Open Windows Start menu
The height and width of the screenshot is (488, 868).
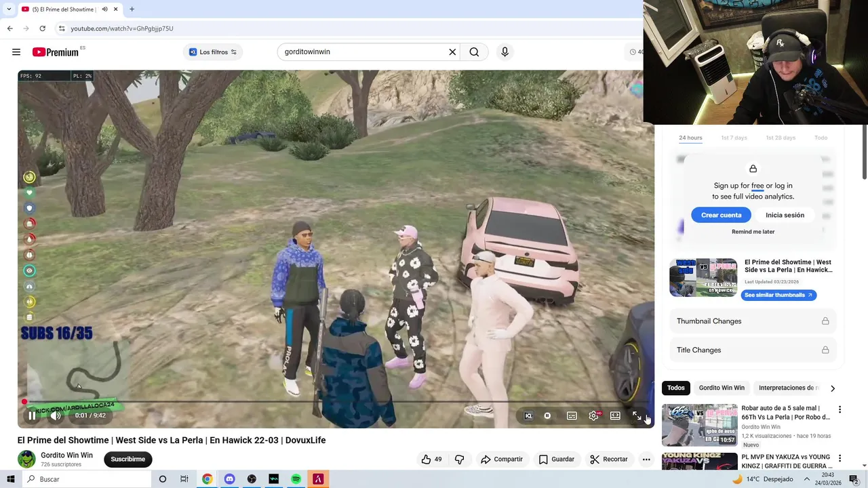pyautogui.click(x=11, y=479)
